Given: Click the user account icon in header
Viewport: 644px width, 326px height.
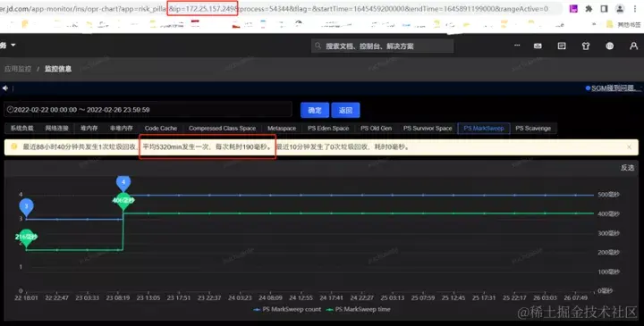Looking at the screenshot, I should tap(633, 46).
